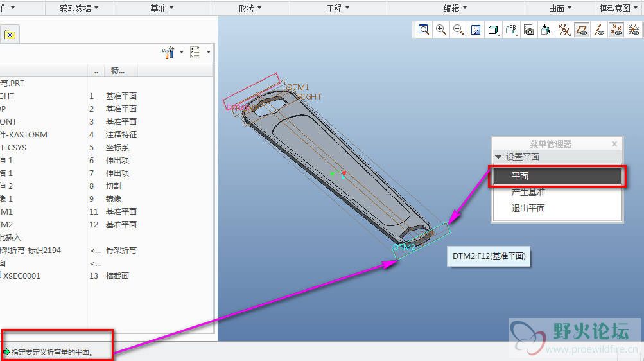Select the 骨架折弯 标识2194 tree item
The image size is (644, 361).
click(x=30, y=250)
